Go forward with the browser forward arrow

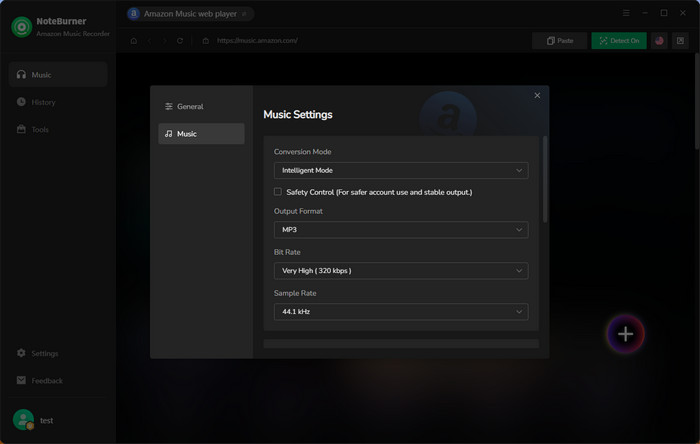tap(164, 41)
